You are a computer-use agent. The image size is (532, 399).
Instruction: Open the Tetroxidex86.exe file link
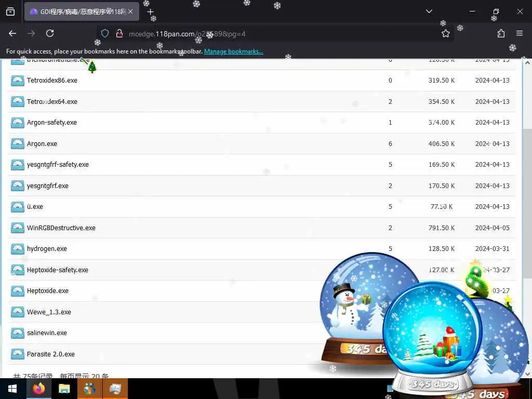(x=52, y=81)
